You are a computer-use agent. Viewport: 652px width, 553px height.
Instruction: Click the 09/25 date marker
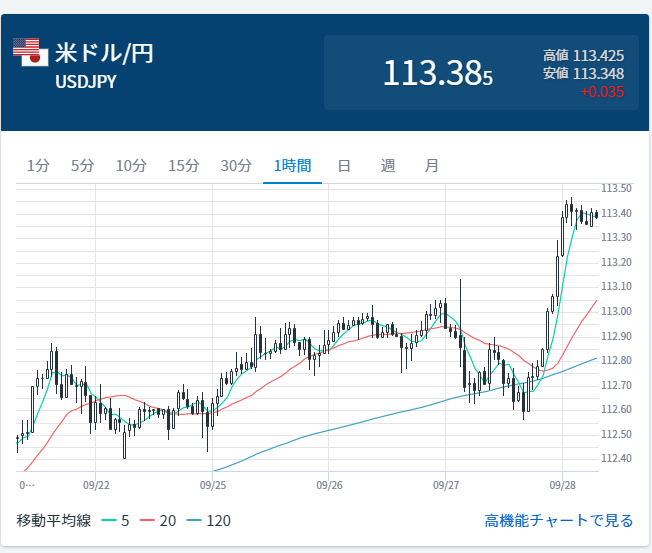[x=213, y=484]
